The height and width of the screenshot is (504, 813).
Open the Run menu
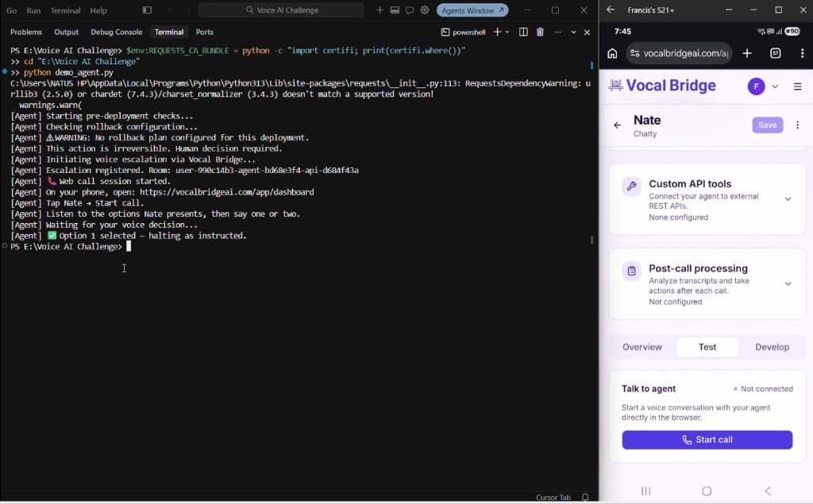(33, 10)
